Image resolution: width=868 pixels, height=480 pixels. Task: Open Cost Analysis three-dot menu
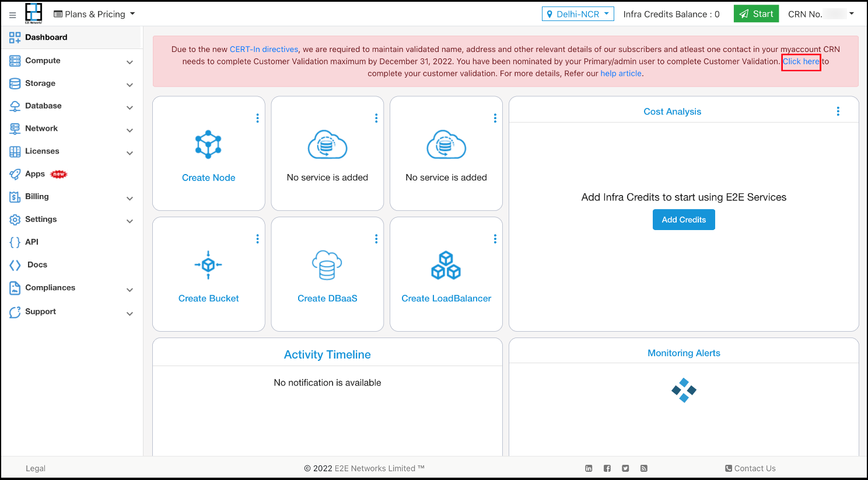click(x=838, y=111)
